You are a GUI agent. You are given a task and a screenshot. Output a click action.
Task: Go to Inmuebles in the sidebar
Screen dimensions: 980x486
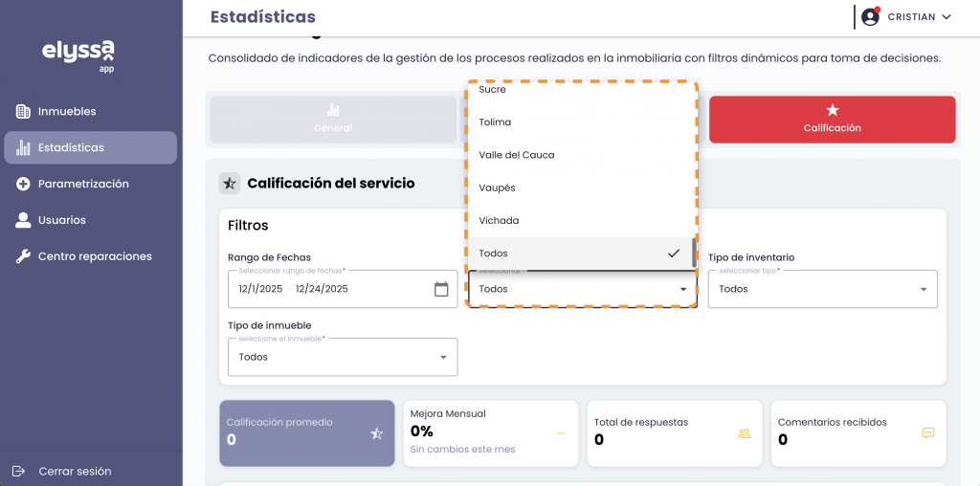pyautogui.click(x=67, y=111)
